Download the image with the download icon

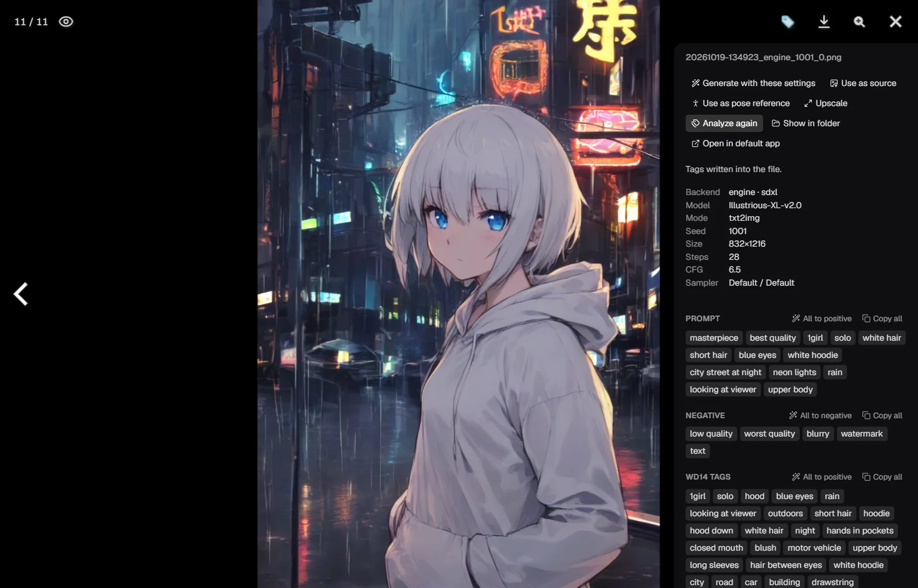click(x=824, y=22)
